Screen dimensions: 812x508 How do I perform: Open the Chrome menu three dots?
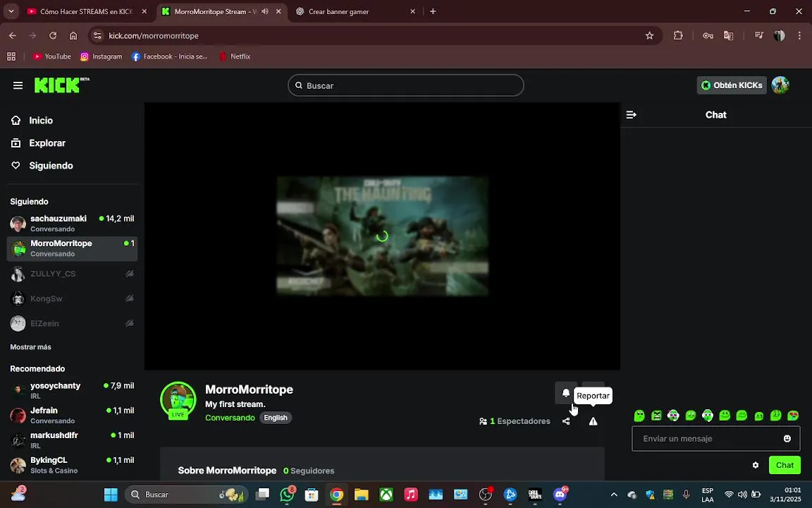(799, 35)
